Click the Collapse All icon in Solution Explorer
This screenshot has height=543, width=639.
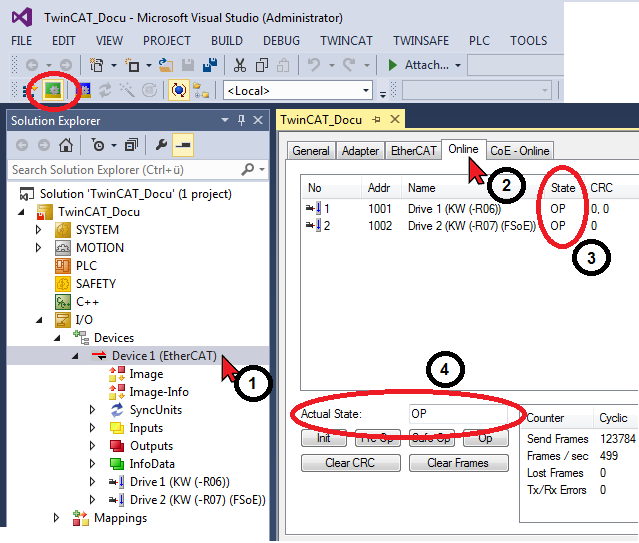(131, 145)
